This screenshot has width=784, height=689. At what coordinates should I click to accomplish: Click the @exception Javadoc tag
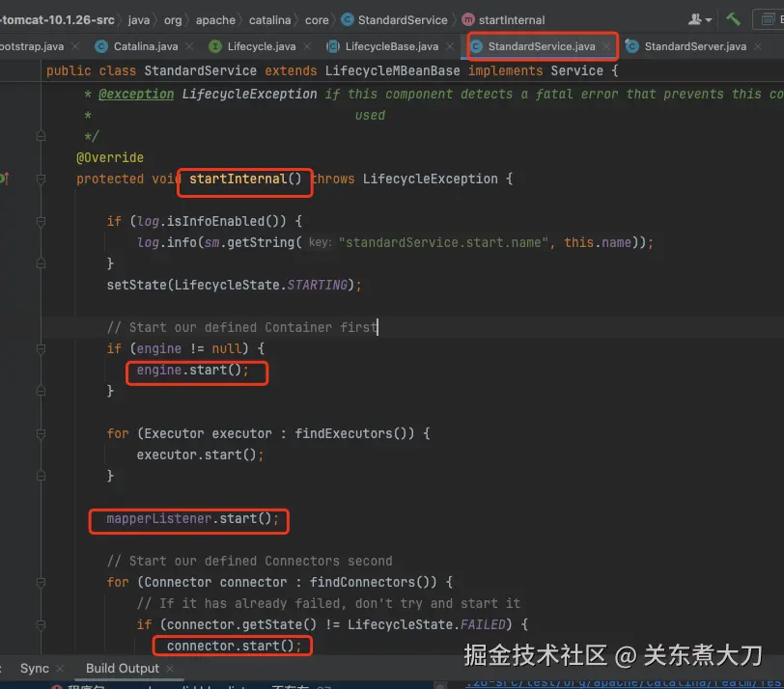136,94
